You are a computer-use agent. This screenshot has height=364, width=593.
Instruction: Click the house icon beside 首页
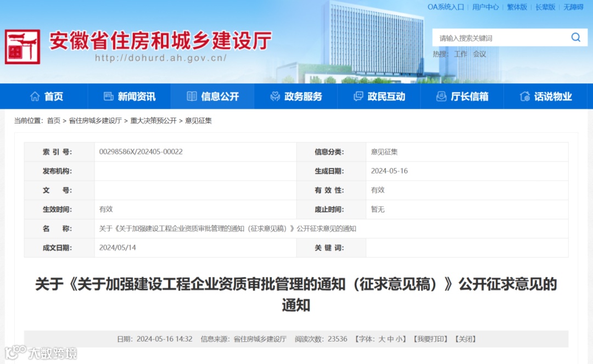35,97
